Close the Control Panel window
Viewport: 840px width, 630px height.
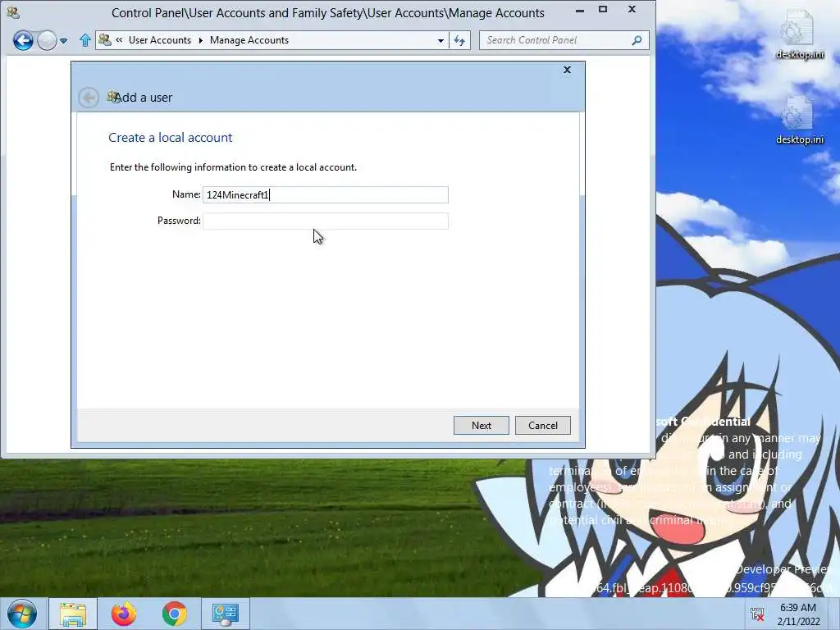coord(632,10)
